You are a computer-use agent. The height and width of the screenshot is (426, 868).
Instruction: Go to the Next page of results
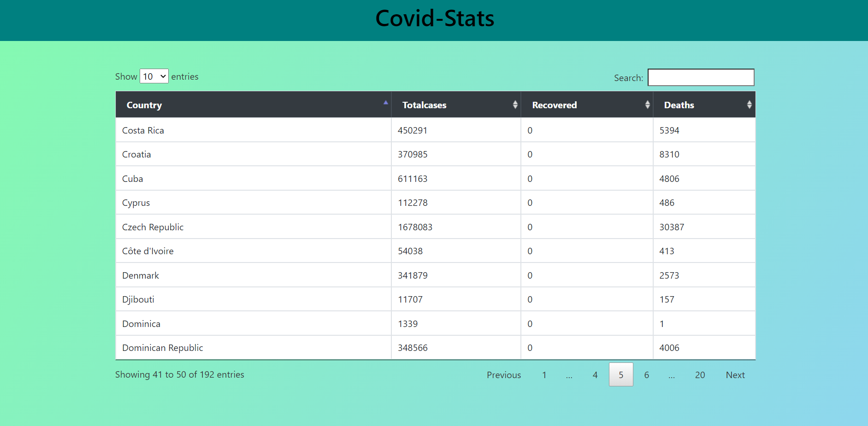pyautogui.click(x=734, y=374)
